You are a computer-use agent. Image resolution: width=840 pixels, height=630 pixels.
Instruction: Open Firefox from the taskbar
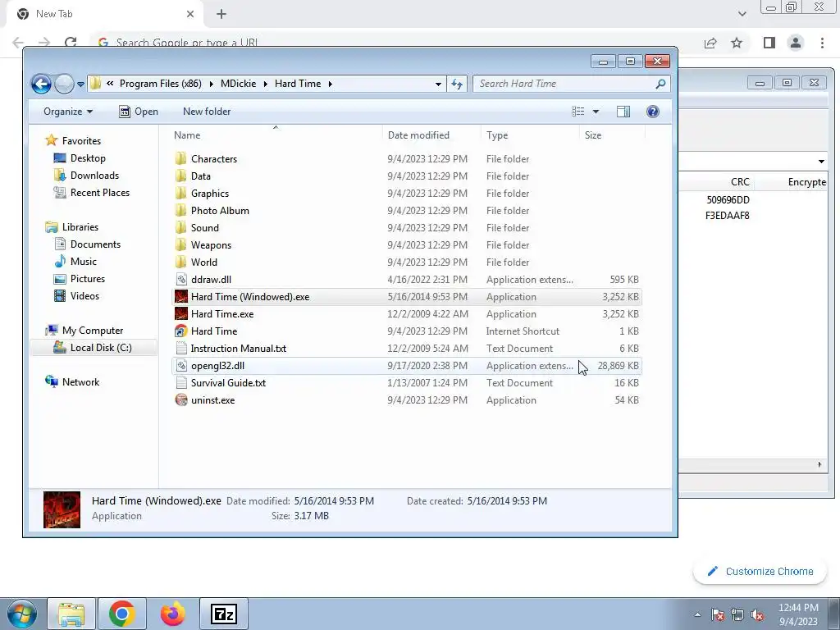click(x=172, y=614)
